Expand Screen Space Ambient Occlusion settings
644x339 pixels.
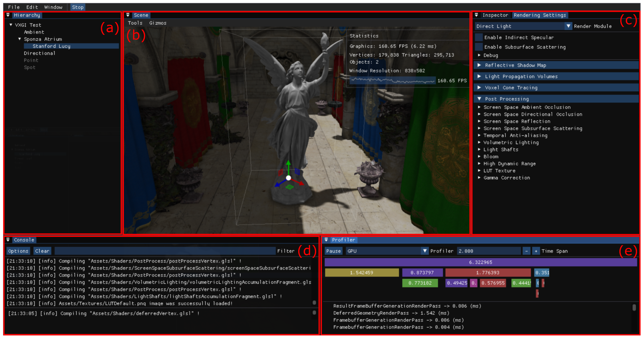pyautogui.click(x=479, y=107)
